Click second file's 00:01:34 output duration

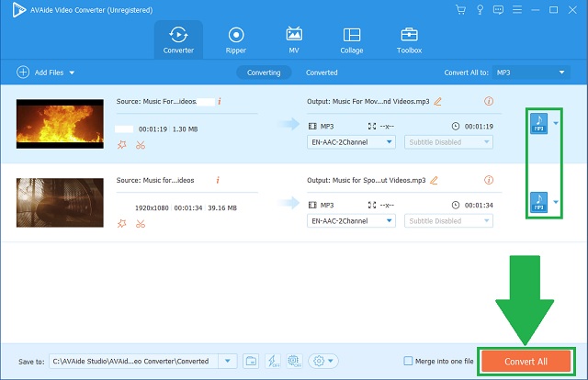click(x=479, y=205)
